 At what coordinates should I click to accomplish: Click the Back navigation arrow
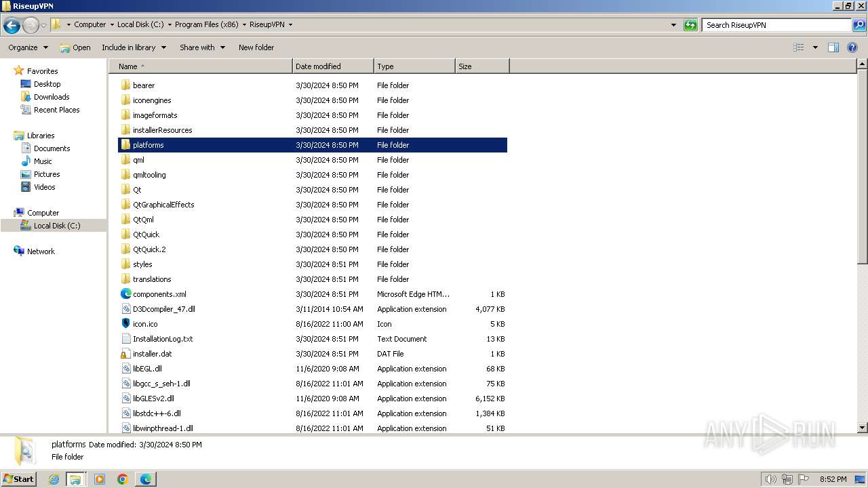pyautogui.click(x=12, y=26)
